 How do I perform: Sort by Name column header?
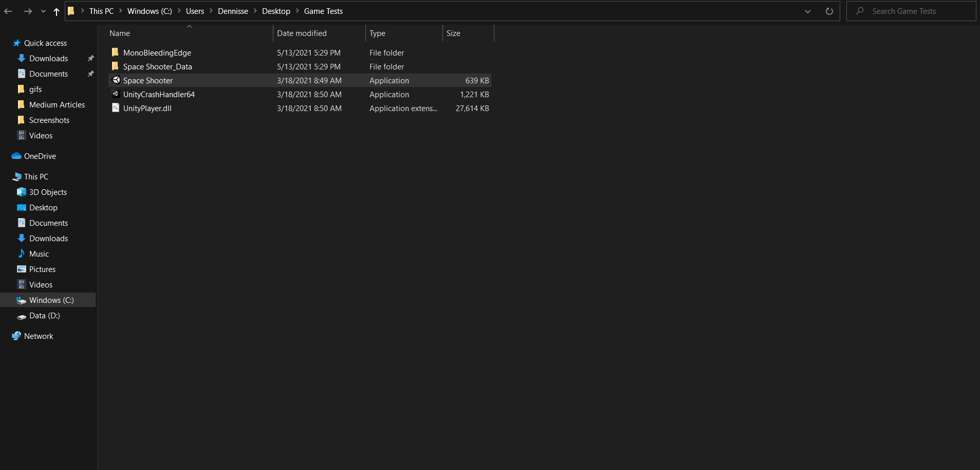pos(119,33)
